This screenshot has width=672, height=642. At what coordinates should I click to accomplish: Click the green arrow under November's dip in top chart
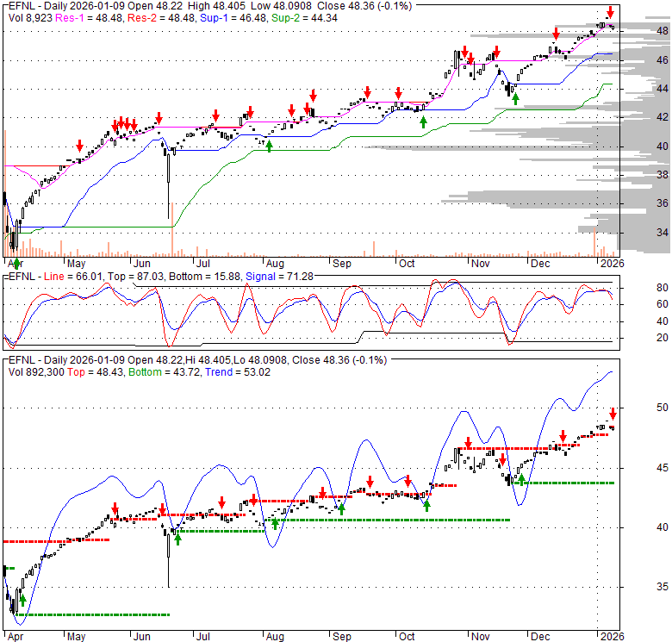point(515,99)
